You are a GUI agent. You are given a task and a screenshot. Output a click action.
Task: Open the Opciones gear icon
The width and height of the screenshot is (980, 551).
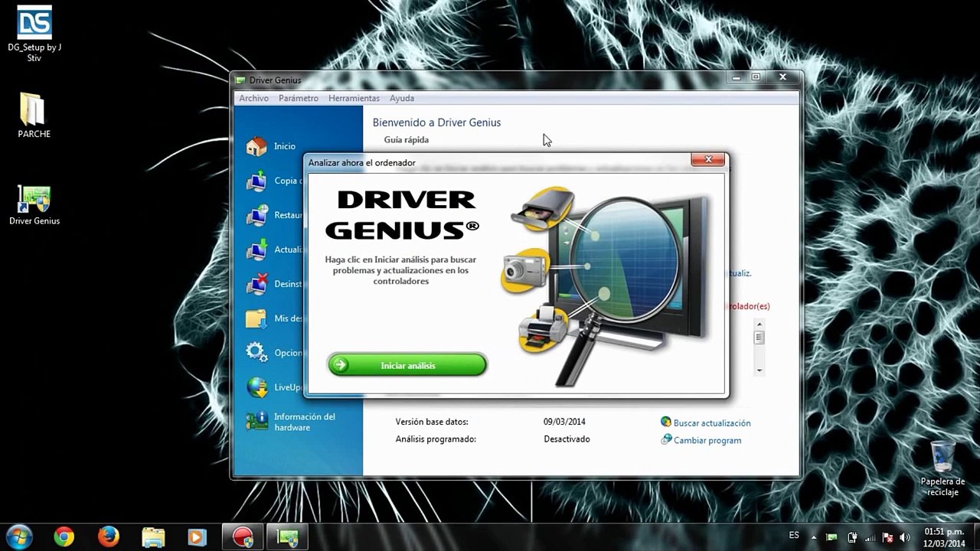256,353
